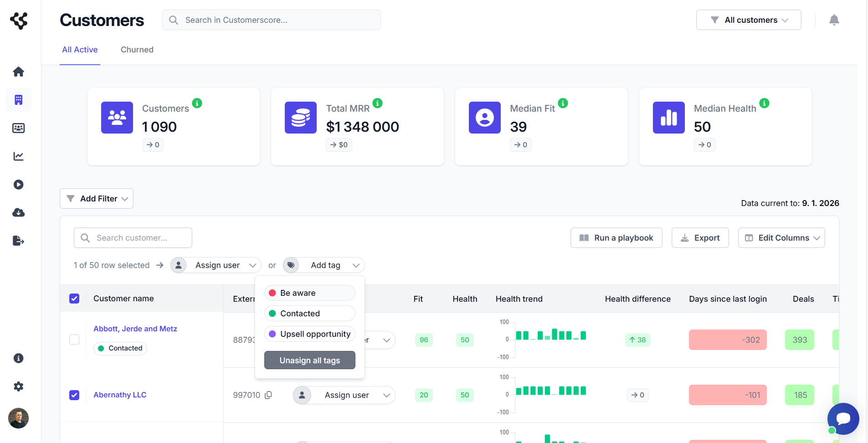Copy external ID 997010 with copy icon

268,395
